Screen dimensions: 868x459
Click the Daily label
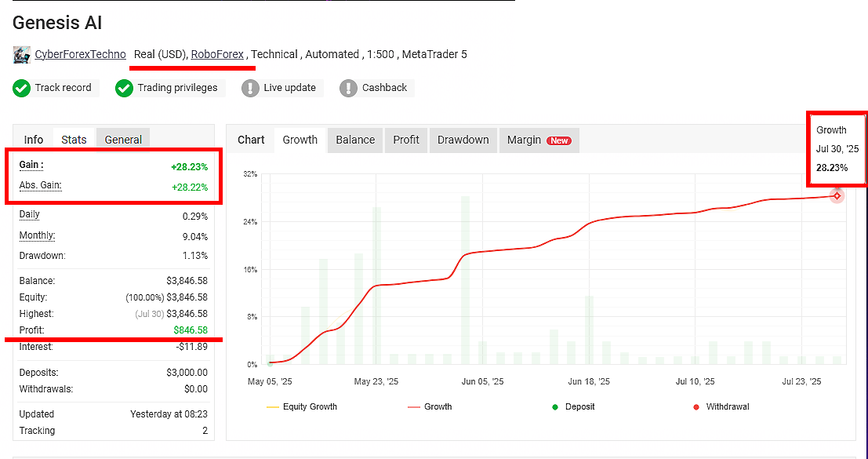coord(29,214)
